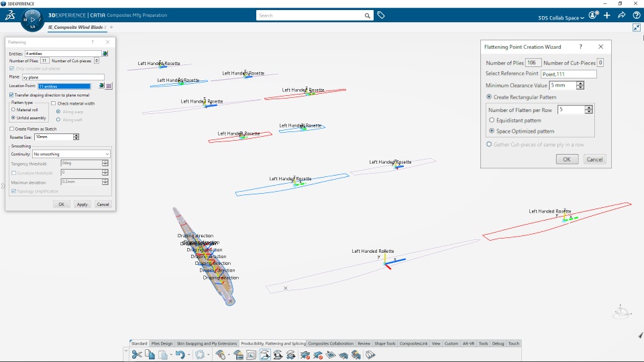The height and width of the screenshot is (362, 644).
Task: Click the compass play button
Action: point(32,19)
